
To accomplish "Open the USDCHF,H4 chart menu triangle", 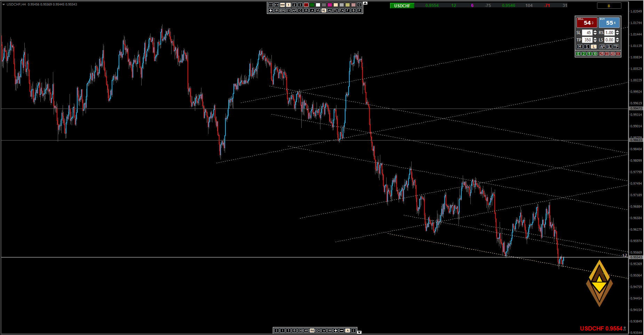I will point(3,5).
